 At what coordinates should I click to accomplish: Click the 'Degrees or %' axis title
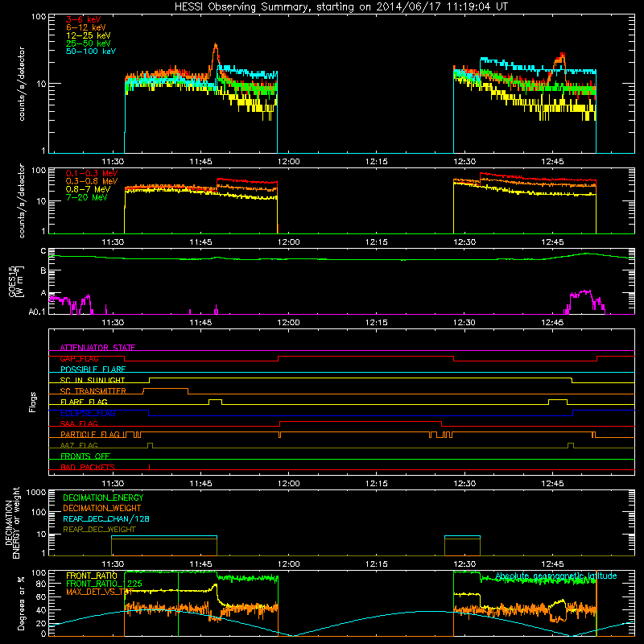point(21,603)
